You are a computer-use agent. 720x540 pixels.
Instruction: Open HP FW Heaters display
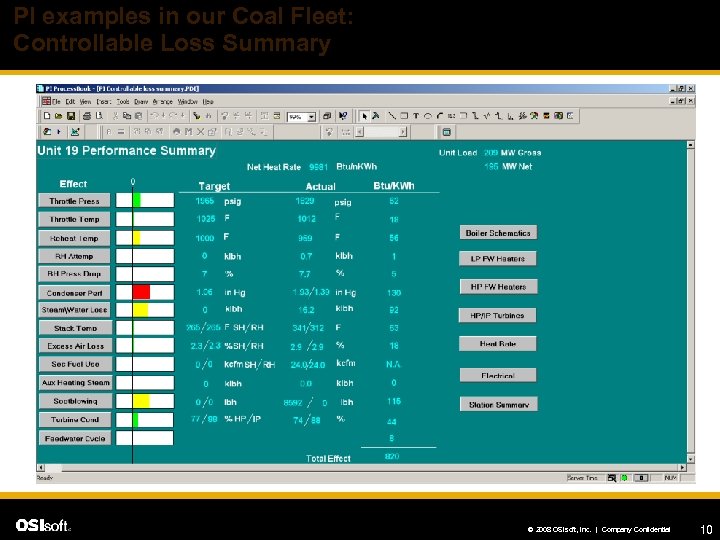(x=498, y=287)
